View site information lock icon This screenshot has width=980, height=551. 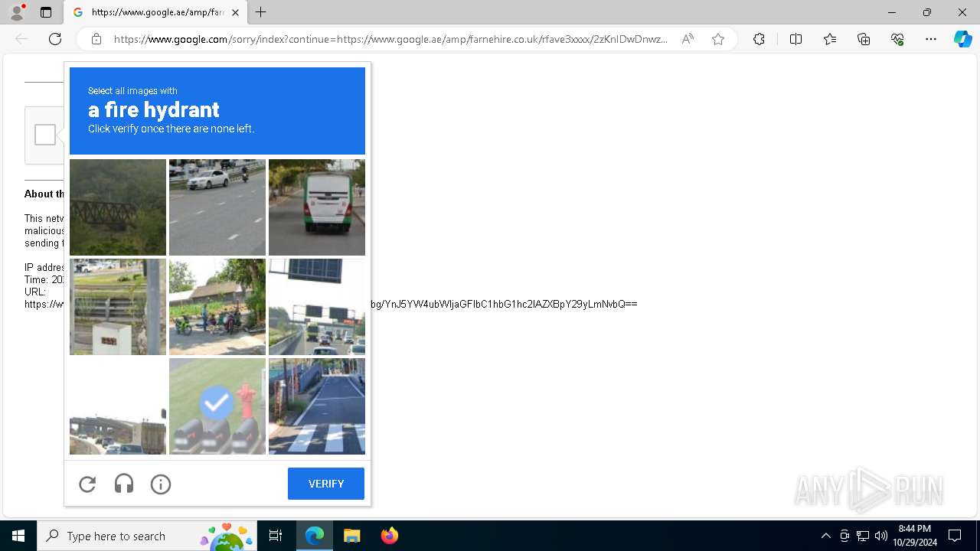[96, 39]
